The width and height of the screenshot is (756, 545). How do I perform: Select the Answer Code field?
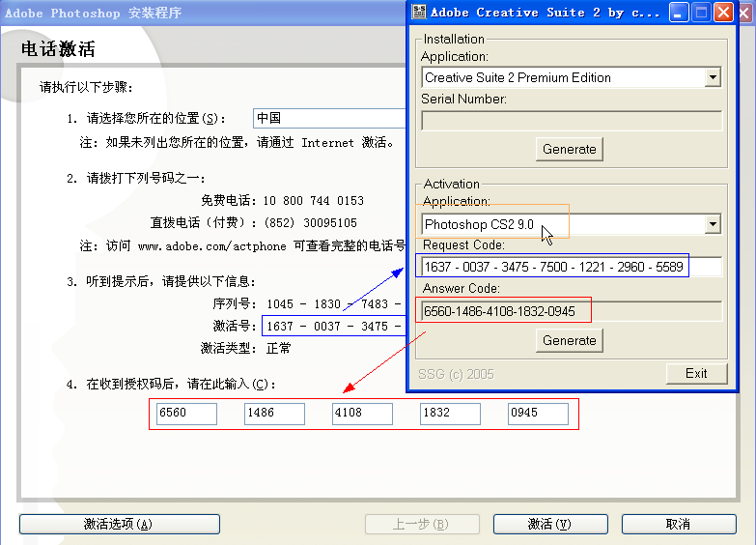(x=571, y=311)
